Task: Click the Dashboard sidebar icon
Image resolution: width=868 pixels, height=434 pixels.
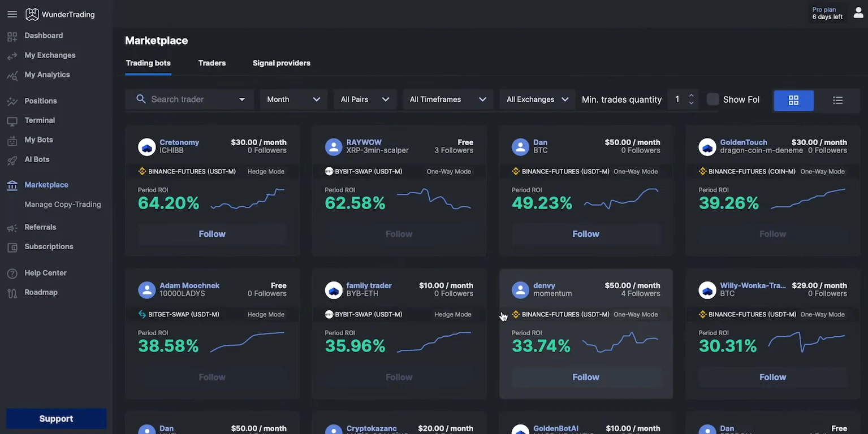Action: tap(12, 36)
